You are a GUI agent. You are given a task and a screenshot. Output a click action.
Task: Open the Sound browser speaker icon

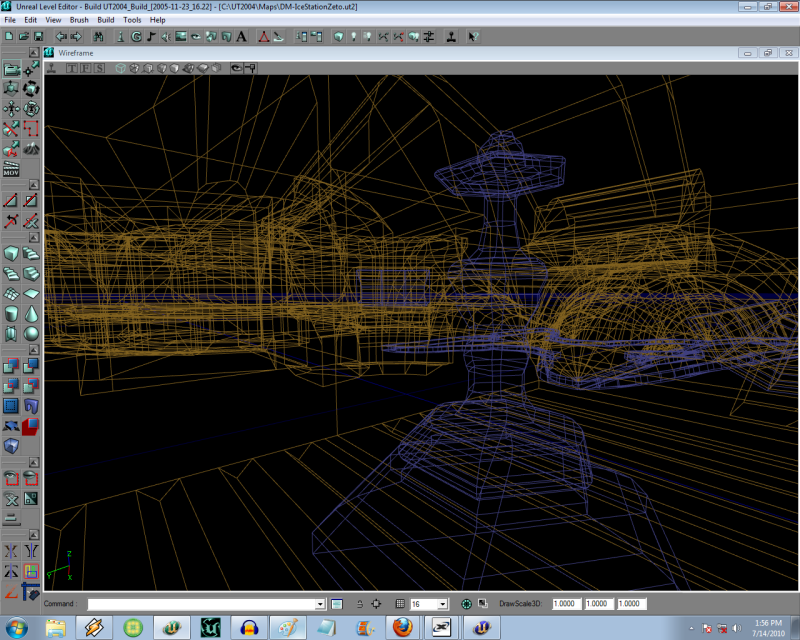(166, 36)
